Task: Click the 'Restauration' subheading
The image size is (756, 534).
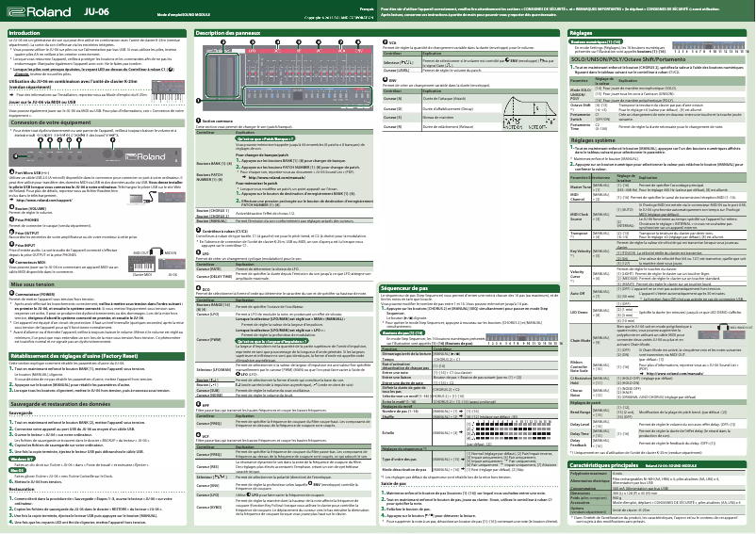Action: pos(22,489)
